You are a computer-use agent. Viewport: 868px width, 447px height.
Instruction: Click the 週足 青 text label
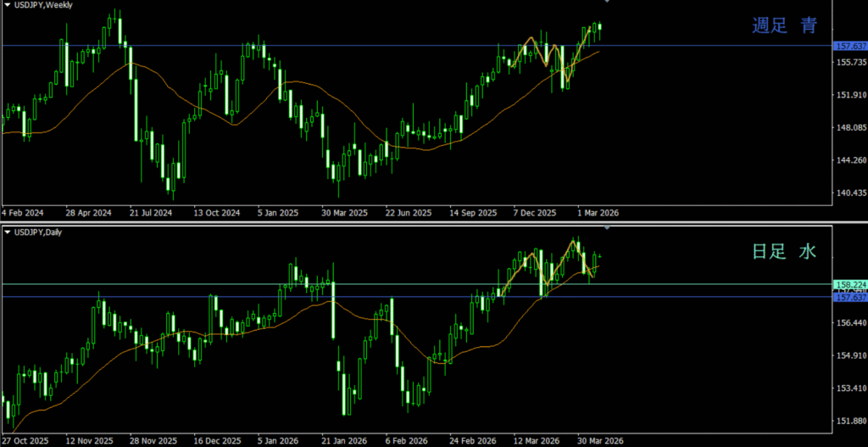pos(785,26)
